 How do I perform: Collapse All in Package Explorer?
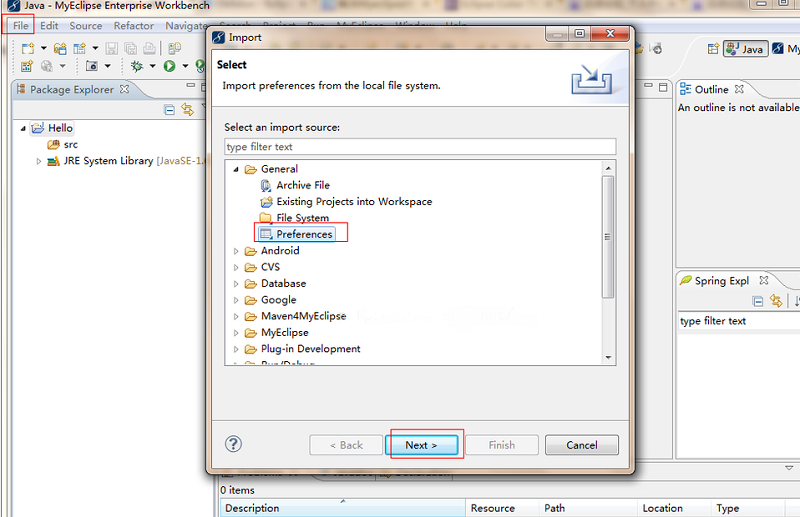tap(170, 110)
